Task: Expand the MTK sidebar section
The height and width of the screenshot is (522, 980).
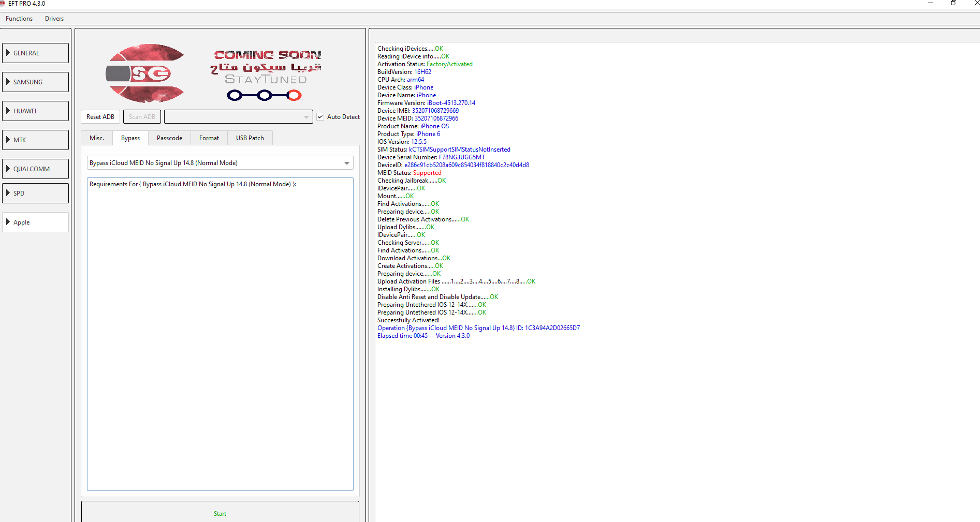Action: pos(35,140)
